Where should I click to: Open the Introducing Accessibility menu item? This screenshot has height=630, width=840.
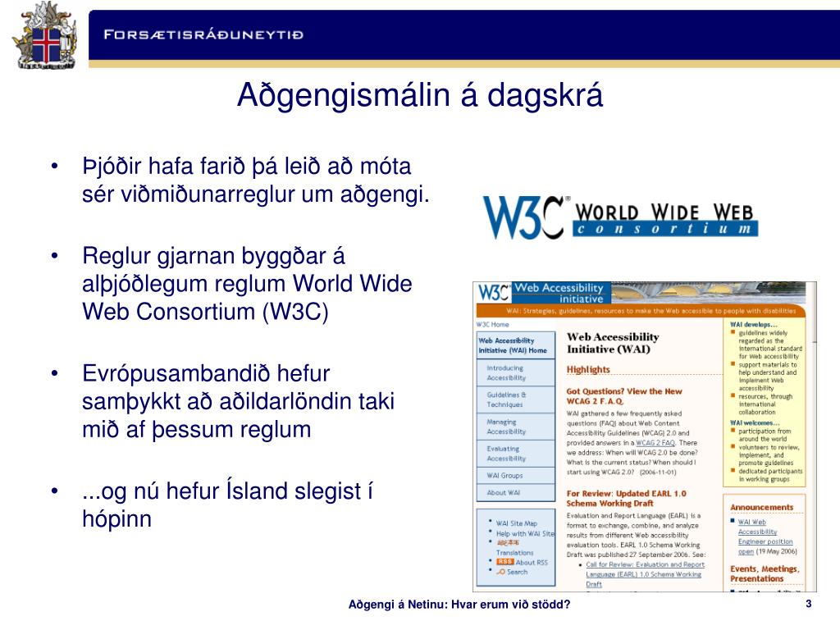(x=515, y=373)
